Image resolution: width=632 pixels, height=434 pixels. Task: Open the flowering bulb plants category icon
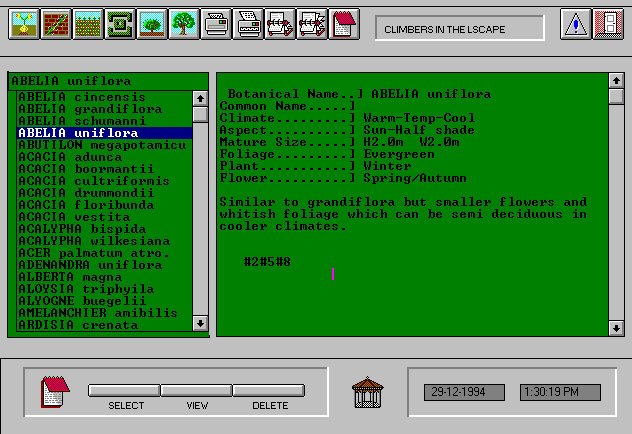click(24, 24)
